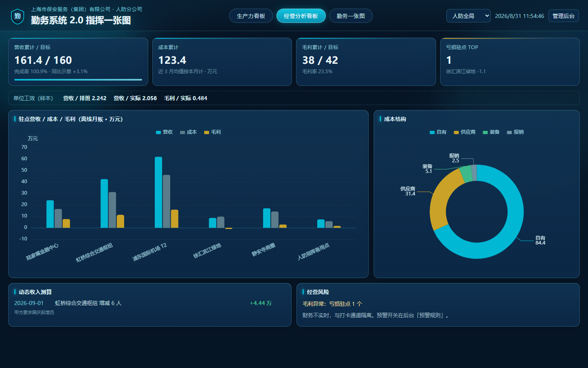Viewport: 588px width, 368px height.
Task: Open the 亏损驻点 TOP card
Action: [x=510, y=62]
